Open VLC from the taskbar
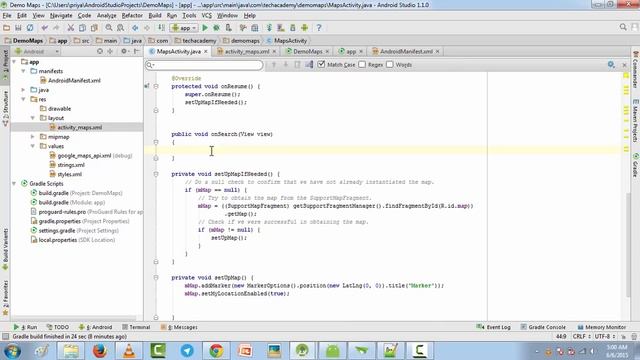The height and width of the screenshot is (360, 640). 129,351
